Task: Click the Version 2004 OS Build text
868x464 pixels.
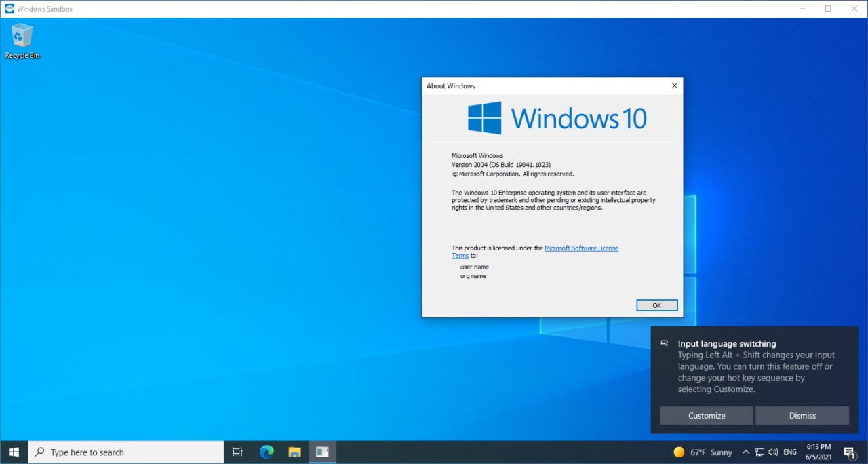Action: coord(501,165)
